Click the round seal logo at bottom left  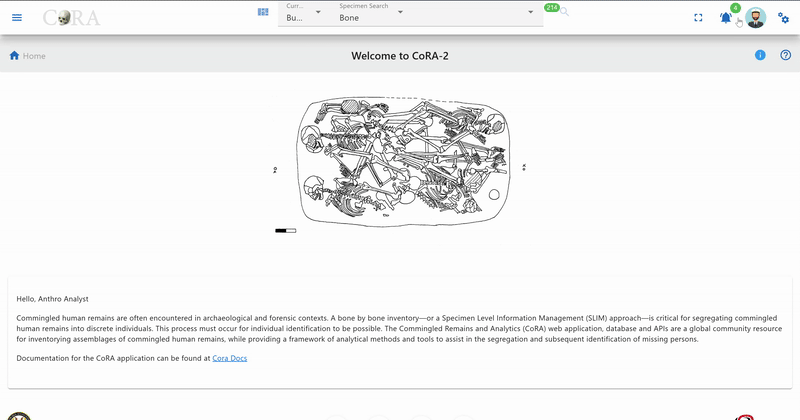19,416
